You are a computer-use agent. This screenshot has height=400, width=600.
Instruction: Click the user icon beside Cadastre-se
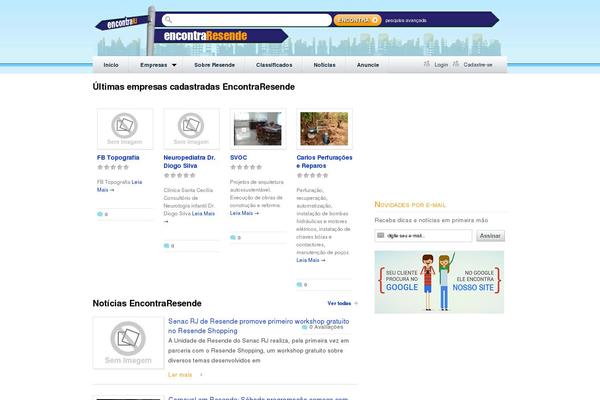click(456, 64)
